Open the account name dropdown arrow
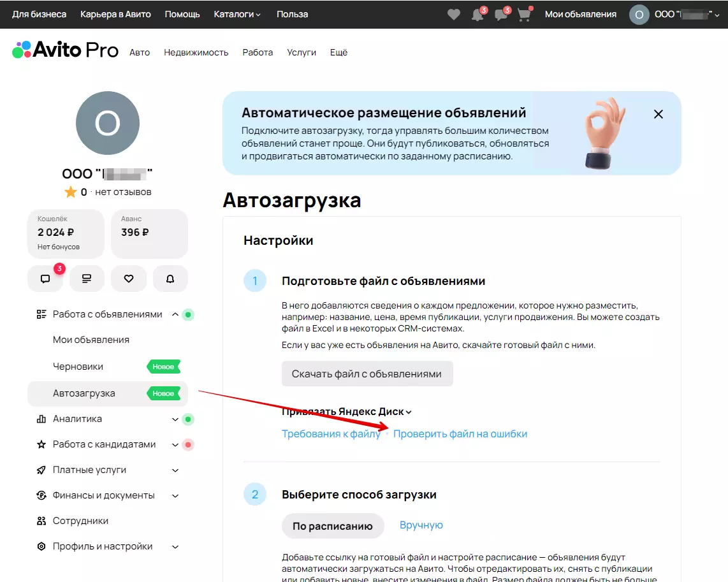Image resolution: width=728 pixels, height=582 pixels. [717, 15]
